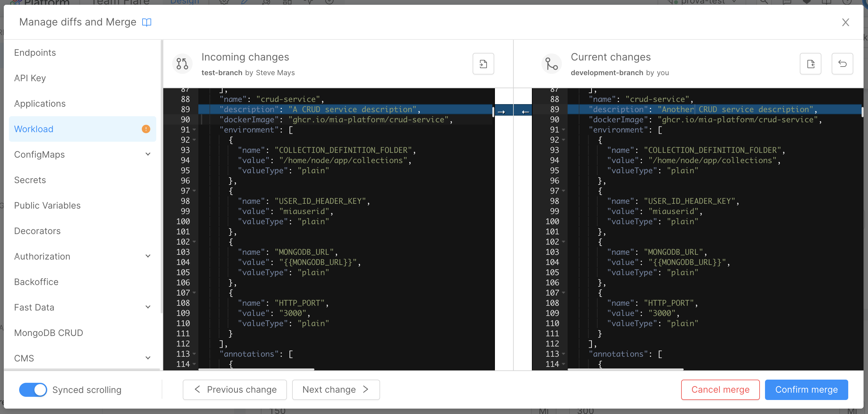Click the file revert icon on Current changes

[810, 64]
